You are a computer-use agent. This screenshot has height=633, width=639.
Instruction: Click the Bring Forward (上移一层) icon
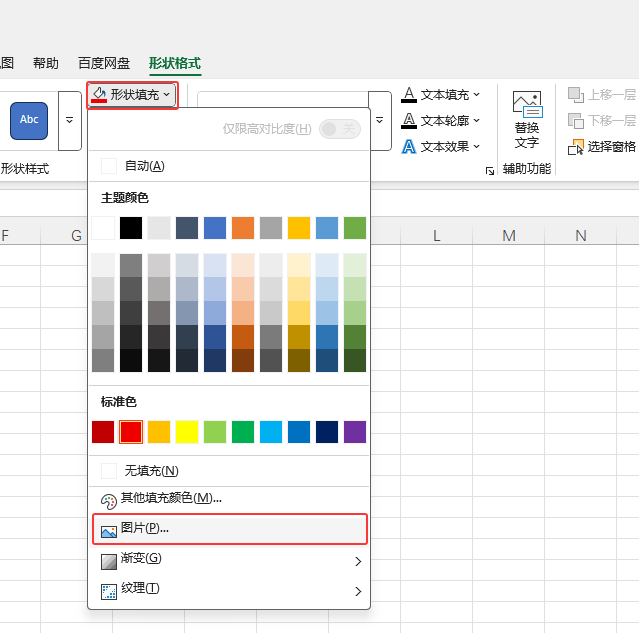coord(576,95)
